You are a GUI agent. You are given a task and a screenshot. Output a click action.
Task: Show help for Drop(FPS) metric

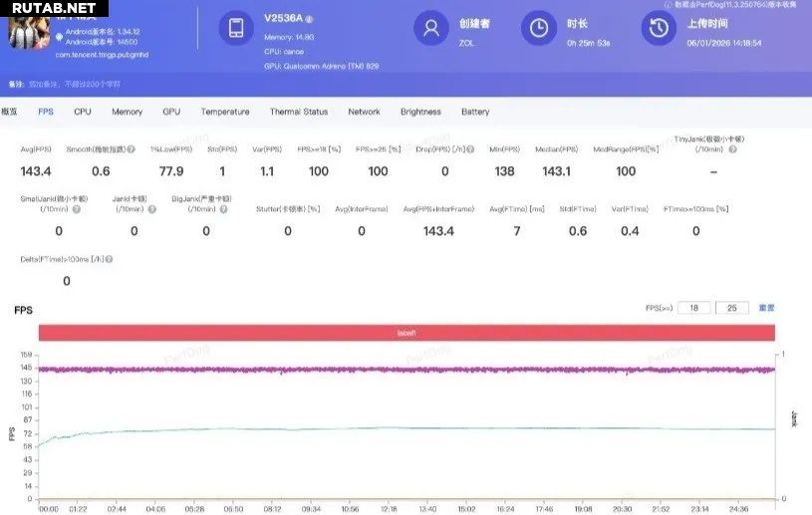pyautogui.click(x=471, y=149)
